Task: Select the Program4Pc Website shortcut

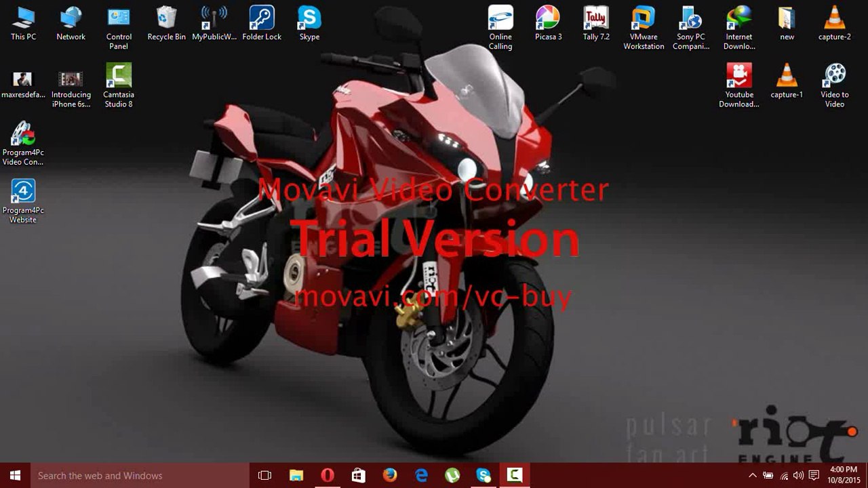Action: [23, 201]
